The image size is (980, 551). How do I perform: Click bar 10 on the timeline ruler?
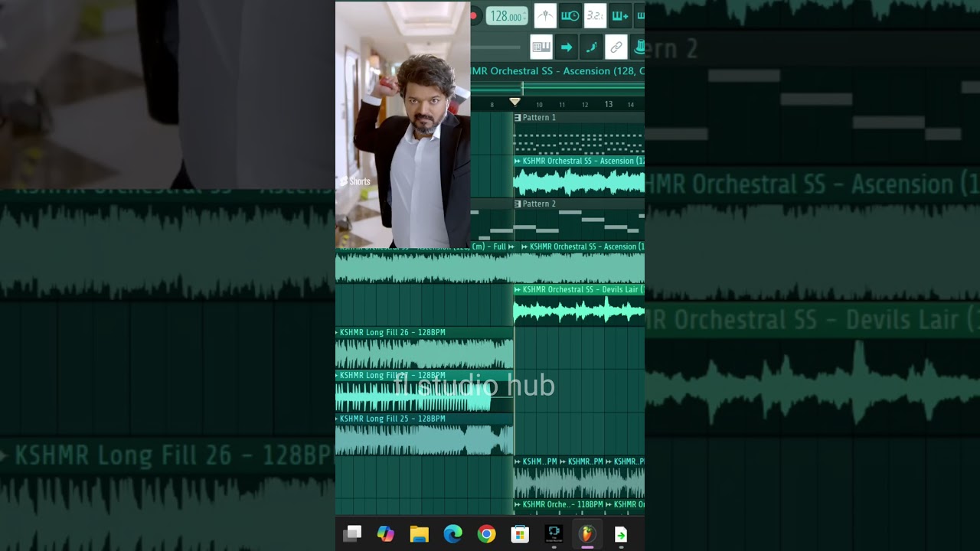click(539, 105)
